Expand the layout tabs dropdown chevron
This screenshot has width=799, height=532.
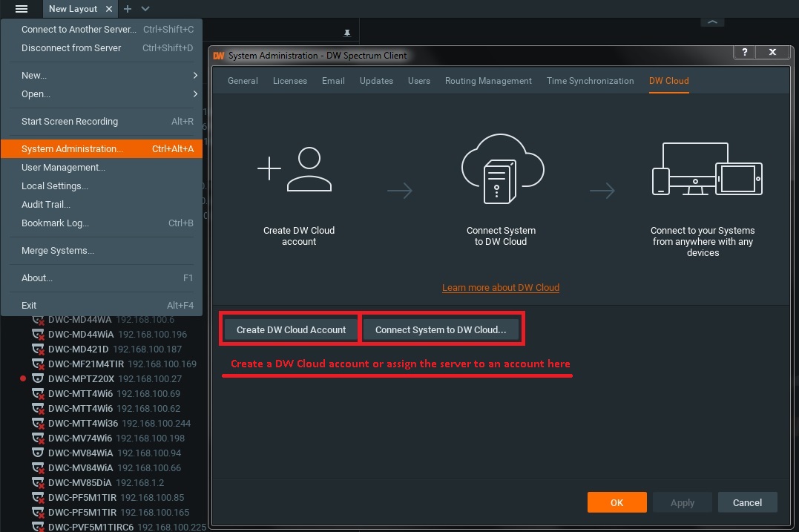click(x=145, y=9)
